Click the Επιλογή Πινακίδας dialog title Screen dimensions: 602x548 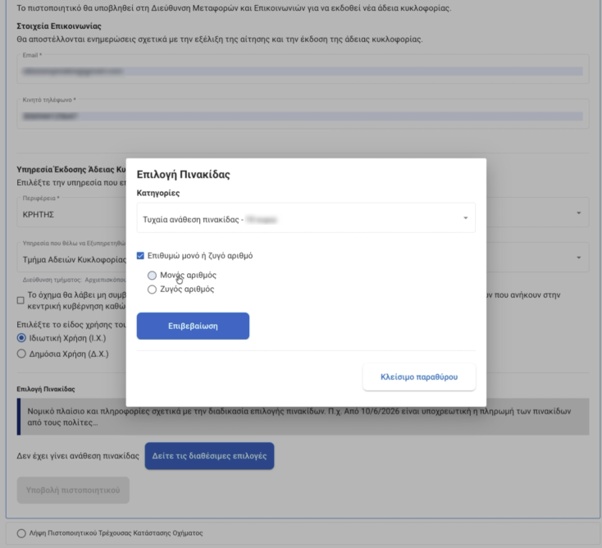pos(183,174)
